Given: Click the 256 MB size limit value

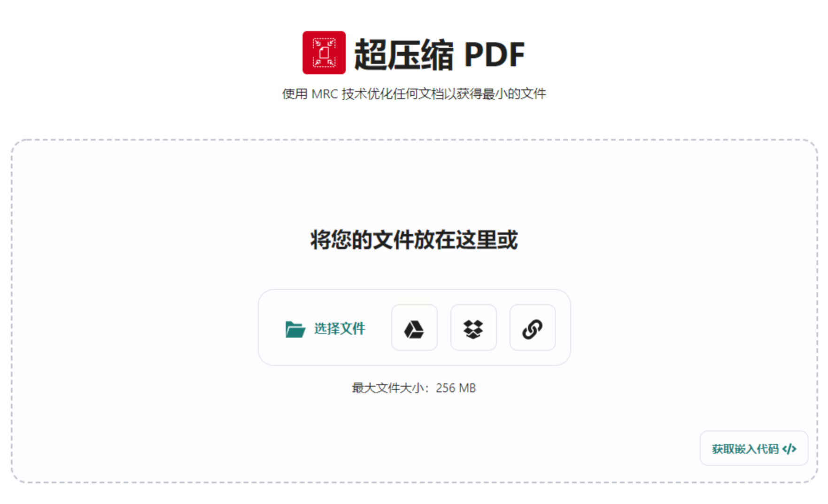Looking at the screenshot, I should tap(456, 388).
